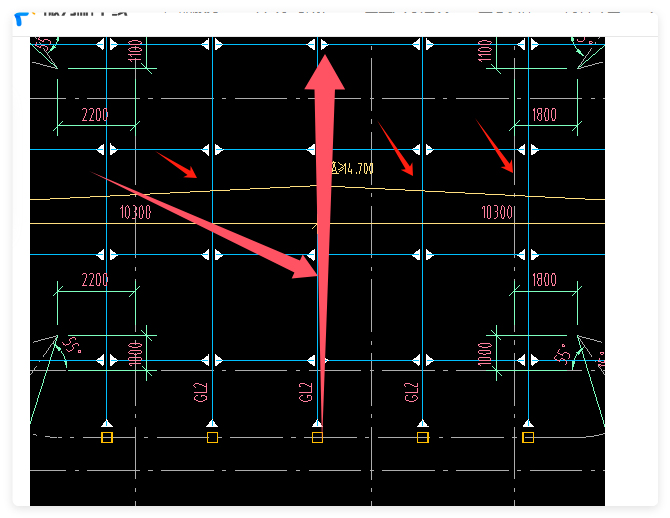
Task: Click the leftmost yellow square marker
Action: pyautogui.click(x=107, y=437)
